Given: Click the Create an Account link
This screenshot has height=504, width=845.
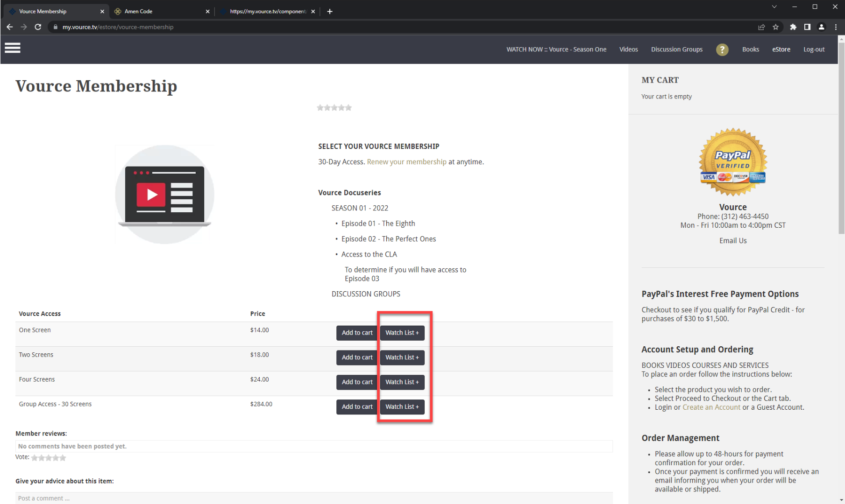Looking at the screenshot, I should (711, 407).
